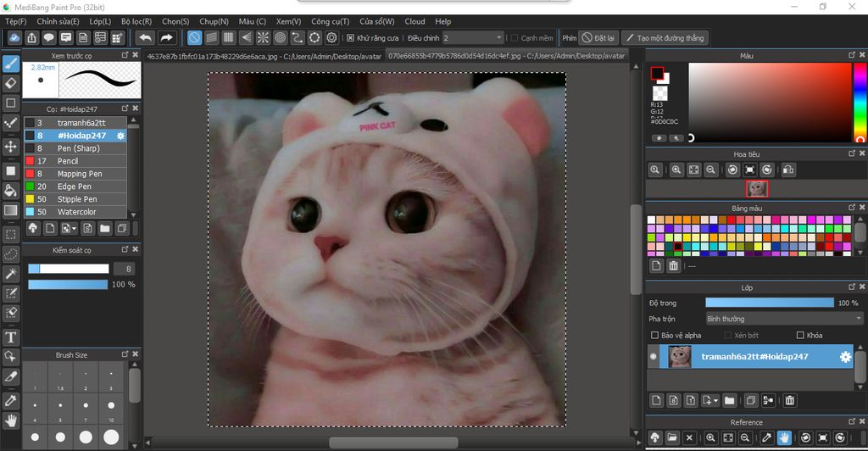Click the Đặt lại button
868x451 pixels.
(598, 37)
